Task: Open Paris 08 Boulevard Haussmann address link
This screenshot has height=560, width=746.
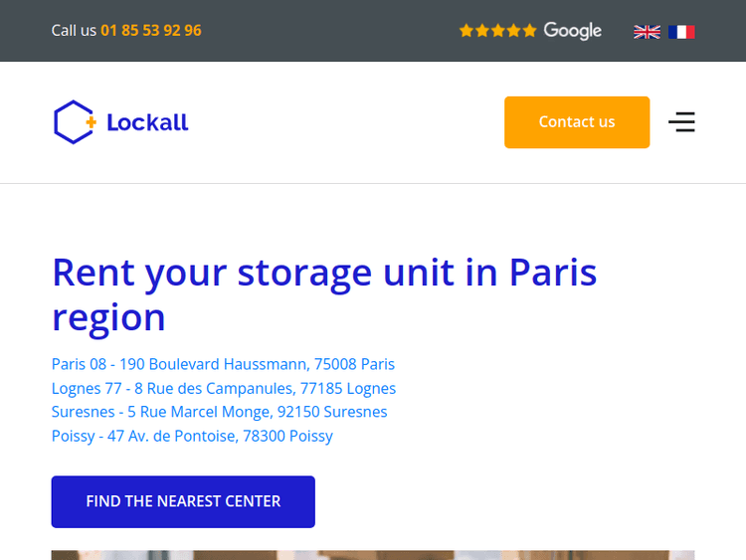Action: click(x=223, y=364)
